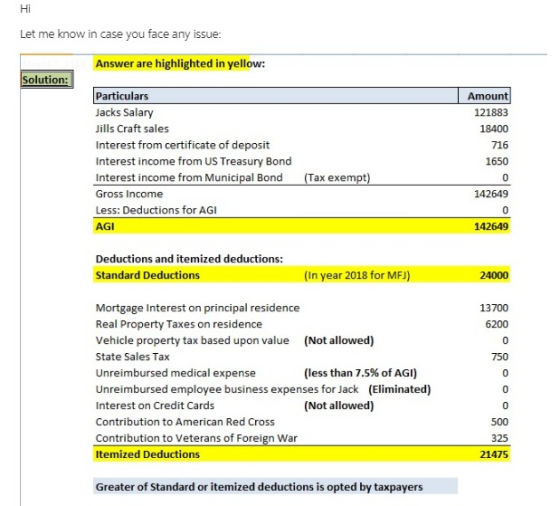
Task: Click 'Deductions and itemized deductions:' heading
Action: click(189, 259)
